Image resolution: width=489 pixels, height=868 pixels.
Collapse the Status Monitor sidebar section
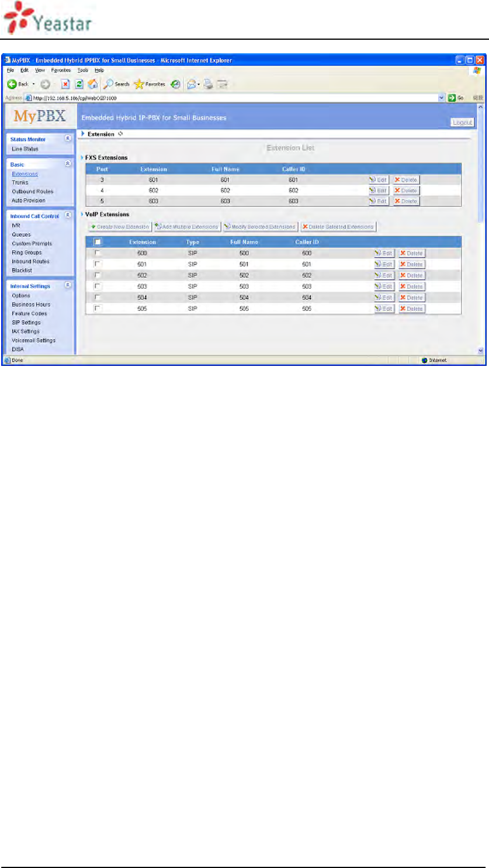(68, 139)
